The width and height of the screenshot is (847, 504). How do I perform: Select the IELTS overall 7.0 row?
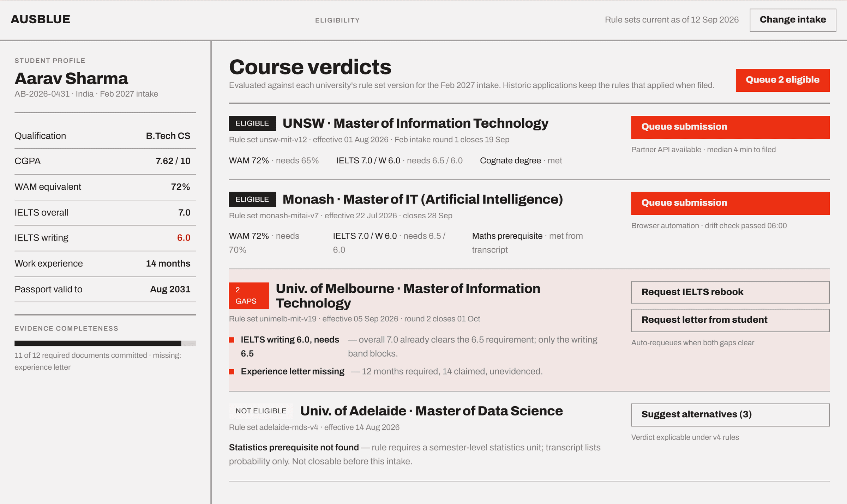pos(105,213)
